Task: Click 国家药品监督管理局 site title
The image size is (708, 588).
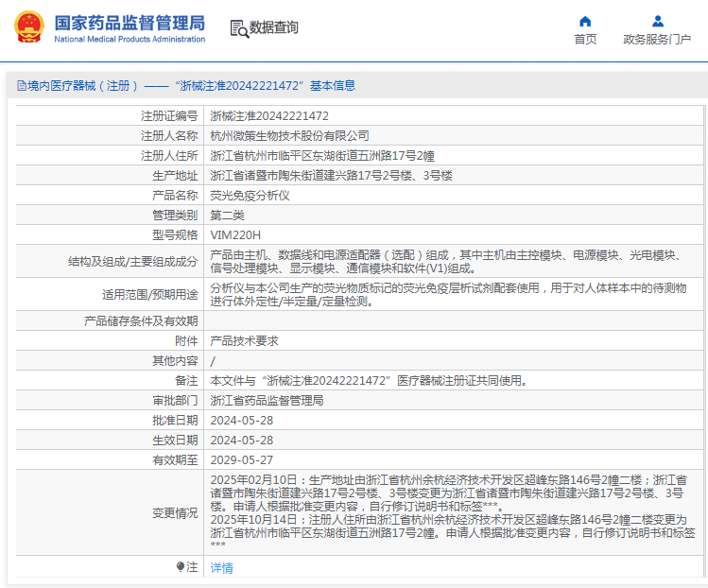Action: (130, 23)
